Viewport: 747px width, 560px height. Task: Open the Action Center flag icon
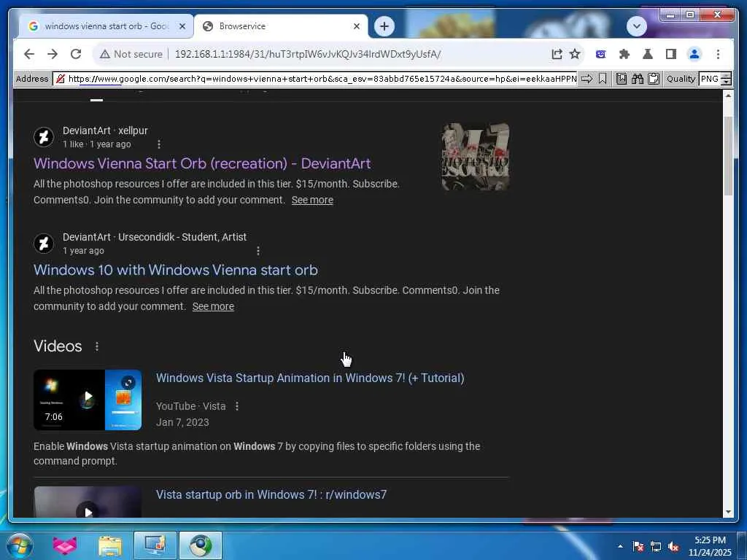coord(638,547)
